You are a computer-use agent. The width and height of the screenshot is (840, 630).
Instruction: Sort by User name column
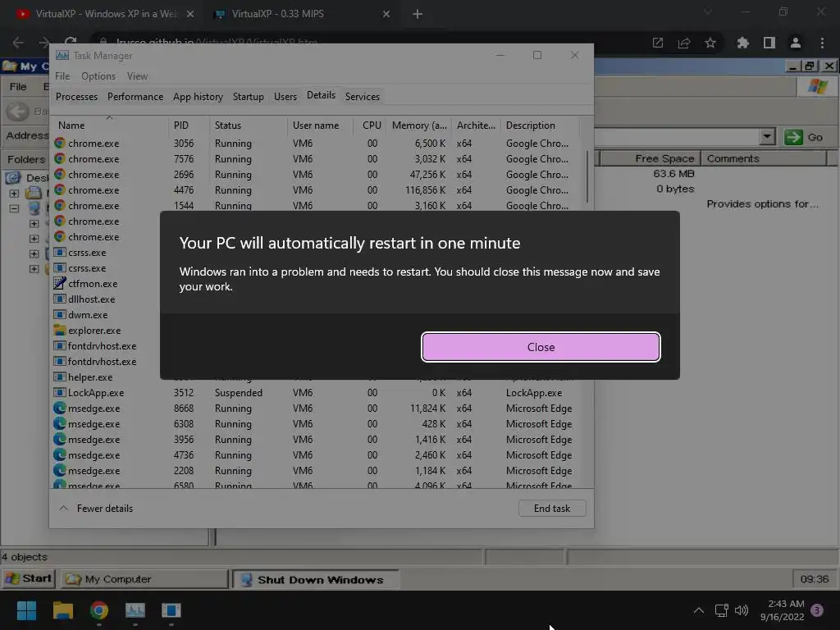click(321, 126)
